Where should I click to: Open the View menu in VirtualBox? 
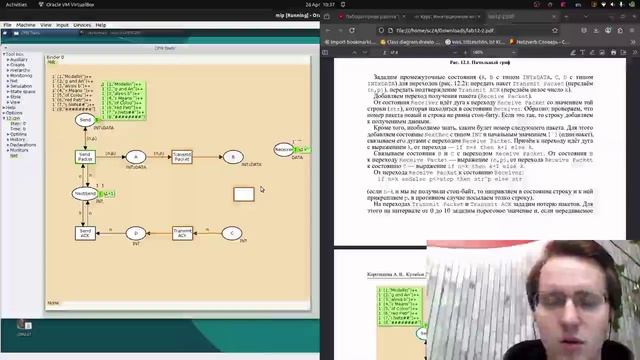point(46,25)
